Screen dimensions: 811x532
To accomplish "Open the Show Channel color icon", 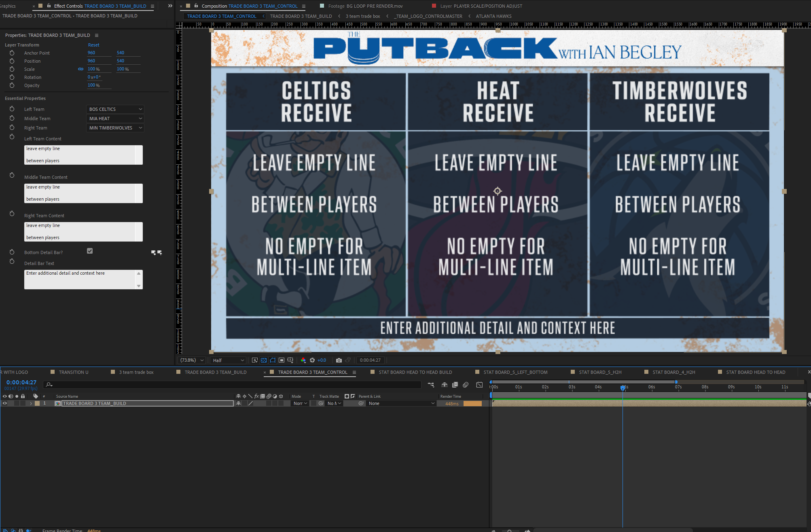I will click(303, 360).
